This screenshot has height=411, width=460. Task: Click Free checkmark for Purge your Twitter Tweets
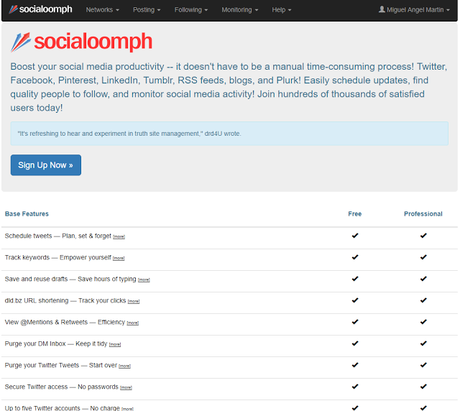tap(355, 365)
